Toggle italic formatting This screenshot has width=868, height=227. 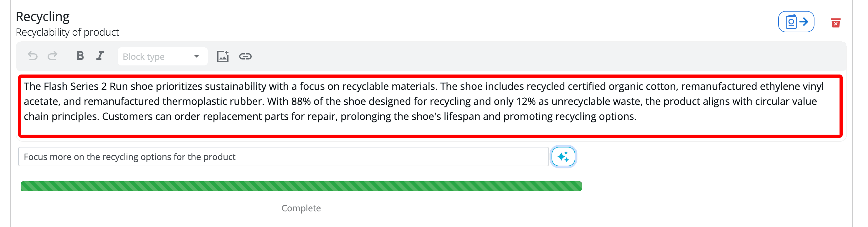click(x=100, y=56)
